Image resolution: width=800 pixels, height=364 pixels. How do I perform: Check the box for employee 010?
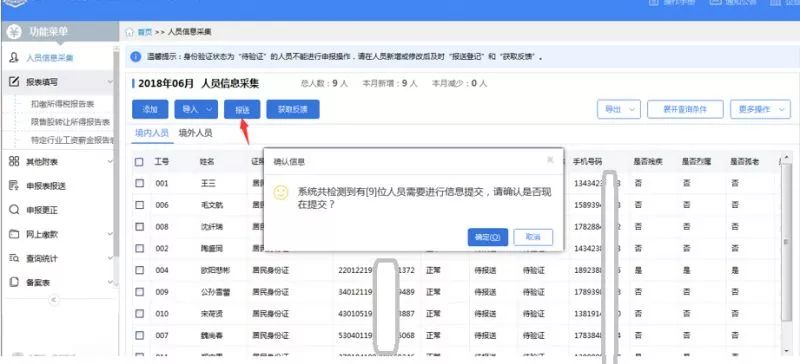(139, 313)
